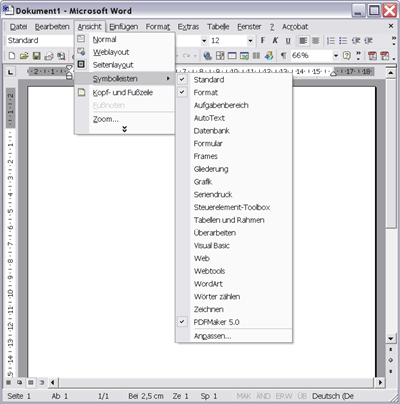Toggle the Underline (U) icon
Image resolution: width=400 pixels, height=404 pixels.
click(x=288, y=41)
